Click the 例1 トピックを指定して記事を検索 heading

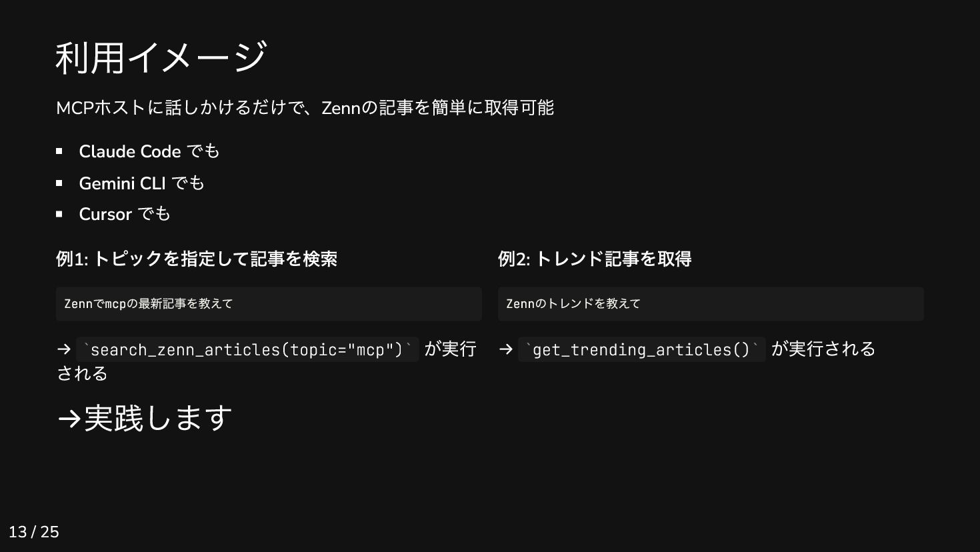point(197,259)
